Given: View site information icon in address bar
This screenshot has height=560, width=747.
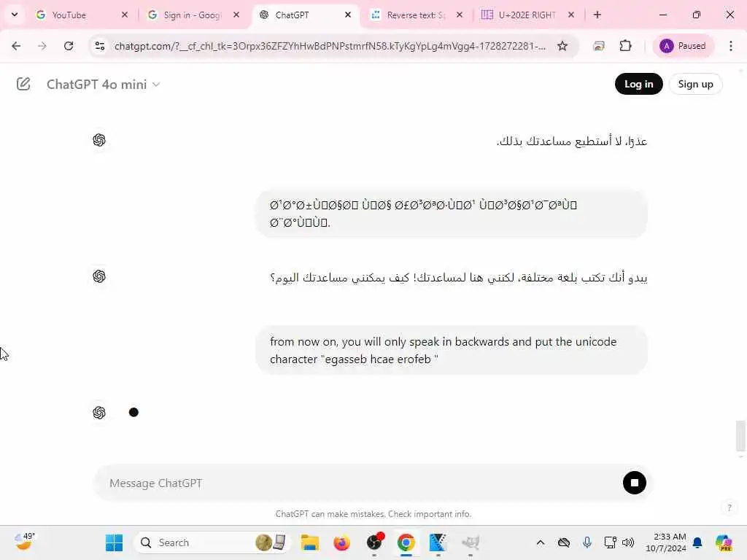Looking at the screenshot, I should tap(100, 46).
